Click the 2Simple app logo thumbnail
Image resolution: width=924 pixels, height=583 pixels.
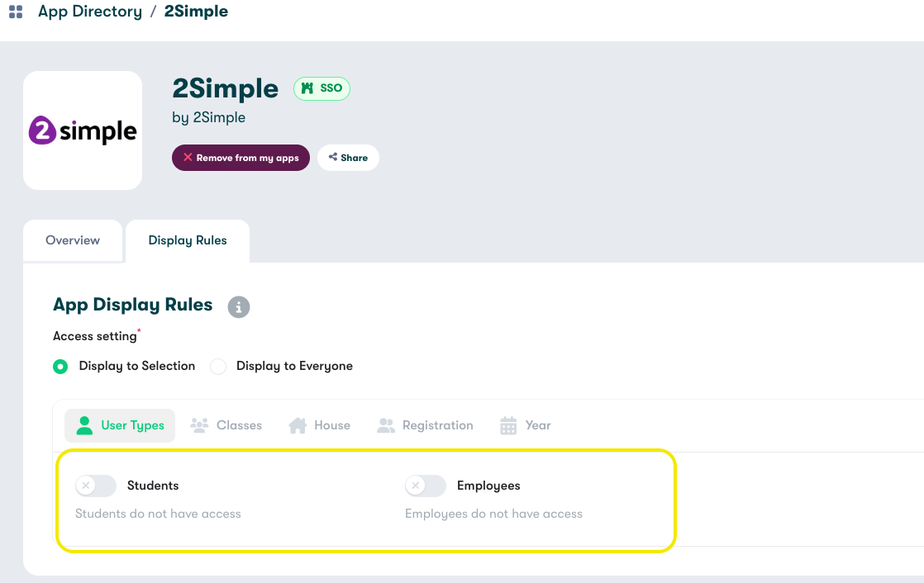83,130
